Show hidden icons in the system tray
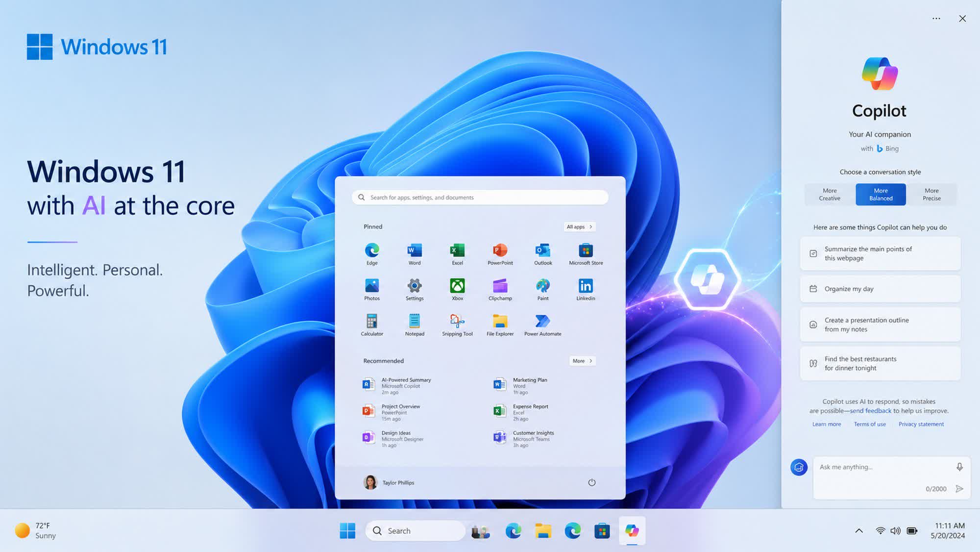Image resolution: width=980 pixels, height=552 pixels. [859, 530]
